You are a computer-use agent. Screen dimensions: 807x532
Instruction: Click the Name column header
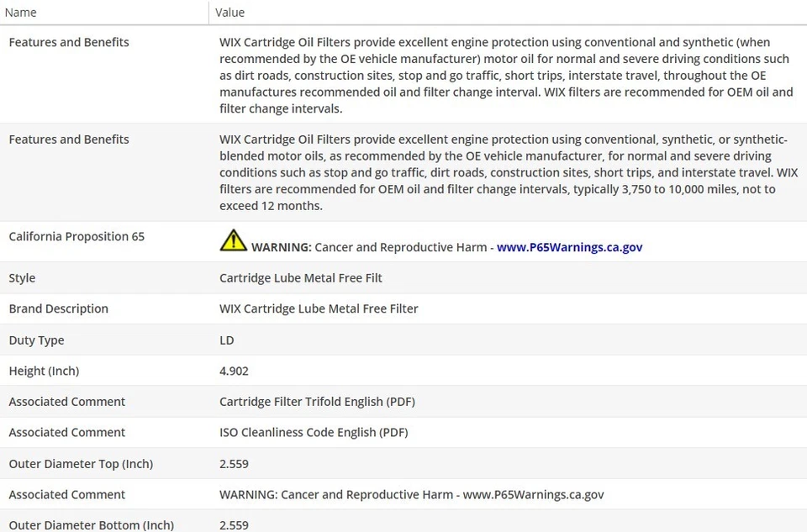(21, 13)
